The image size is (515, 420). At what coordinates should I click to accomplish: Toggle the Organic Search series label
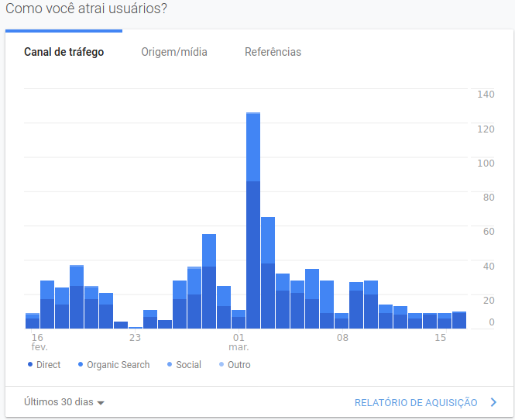click(118, 364)
